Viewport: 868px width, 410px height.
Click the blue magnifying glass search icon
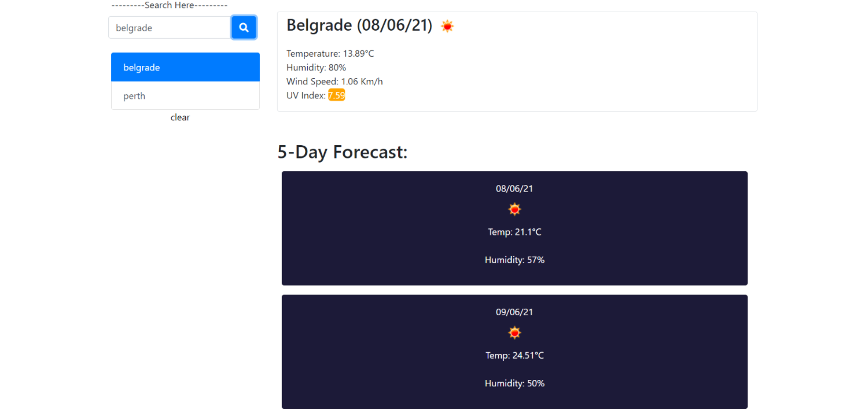click(244, 27)
